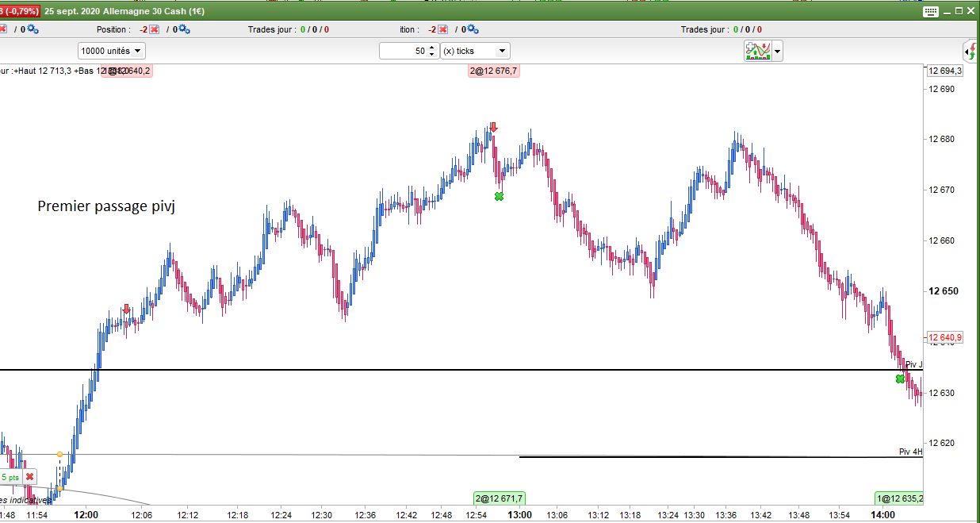Open the '10000 unités' quantity dropdown
980x523 pixels.
coord(112,51)
